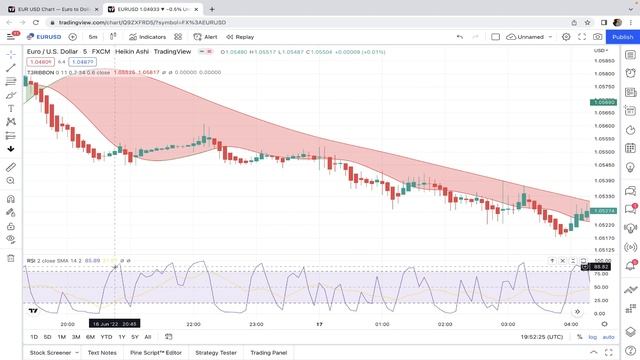Screen dimensions: 640x360
Task: Click the trash remove objects icon
Action: (x=11, y=258)
